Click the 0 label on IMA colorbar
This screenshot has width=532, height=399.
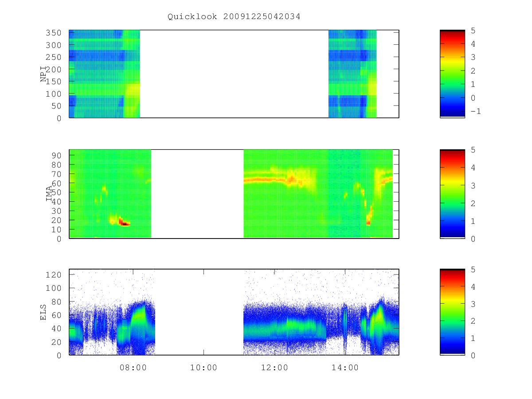pyautogui.click(x=473, y=239)
